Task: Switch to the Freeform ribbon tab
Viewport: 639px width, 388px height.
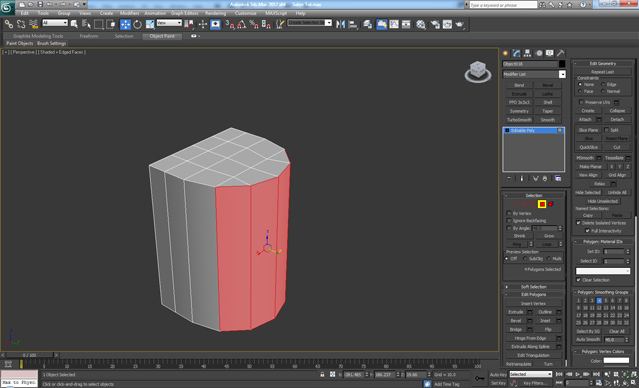Action: (89, 36)
